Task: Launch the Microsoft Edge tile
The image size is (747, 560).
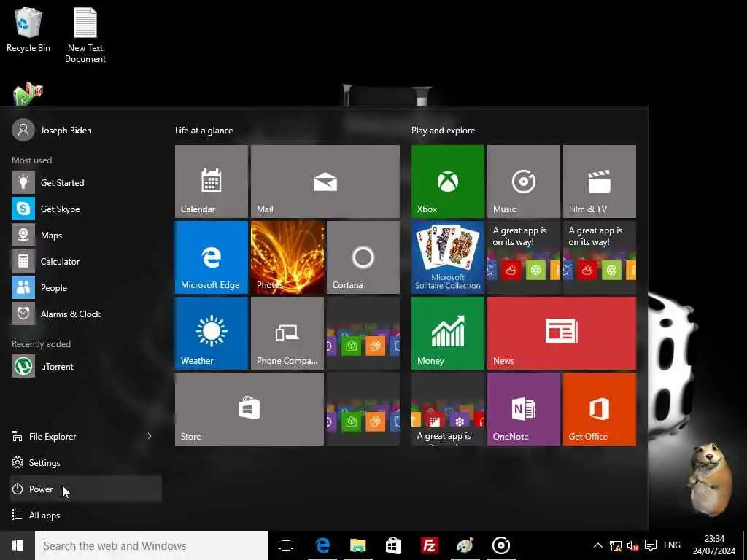Action: pyautogui.click(x=211, y=257)
